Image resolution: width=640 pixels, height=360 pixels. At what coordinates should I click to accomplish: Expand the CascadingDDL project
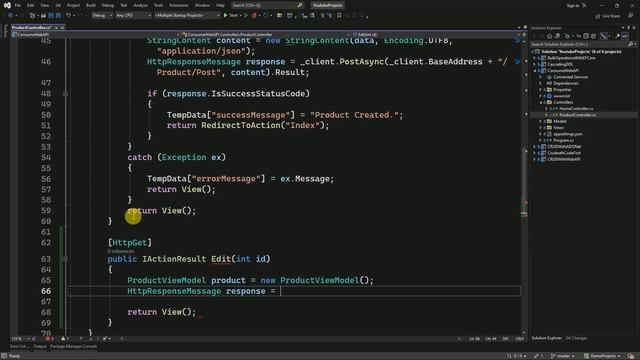(x=534, y=64)
